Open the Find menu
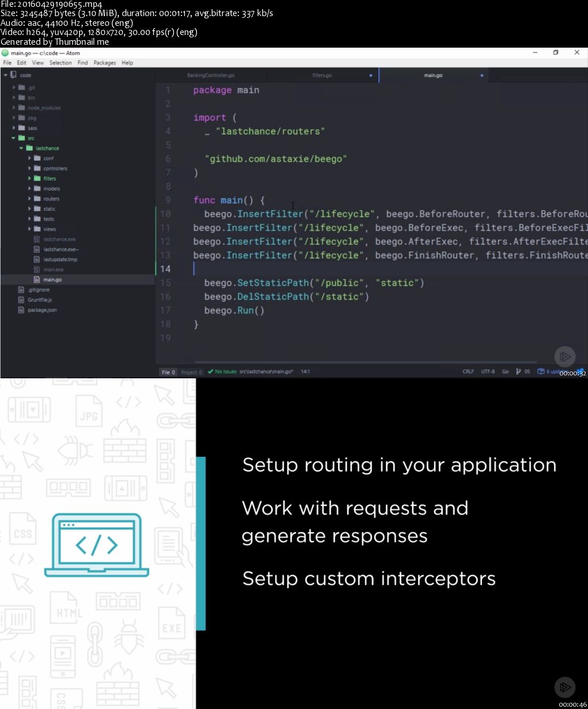Screen dimensions: 588x709 point(83,63)
